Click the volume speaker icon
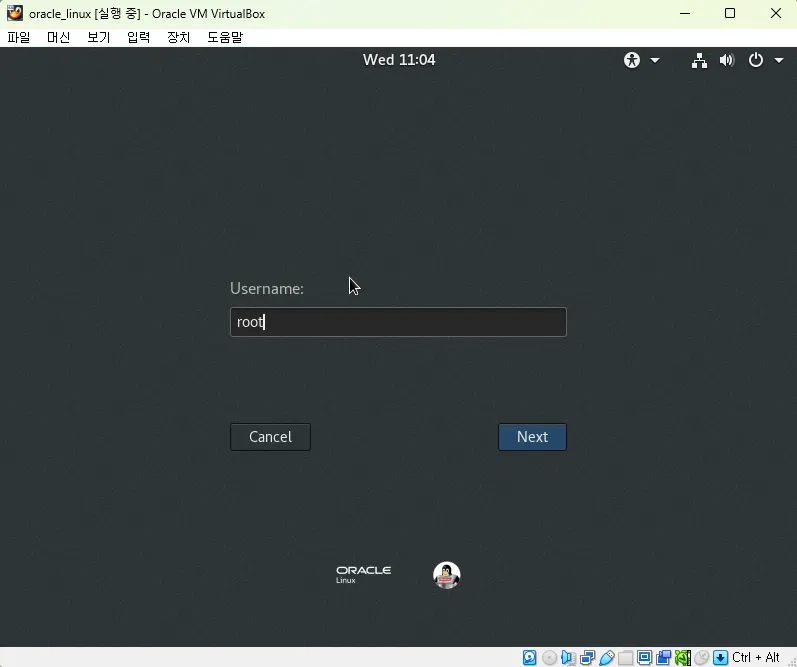The height and width of the screenshot is (667, 797). (727, 60)
